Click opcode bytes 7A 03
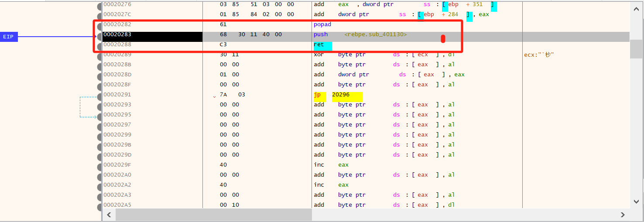 click(x=233, y=95)
